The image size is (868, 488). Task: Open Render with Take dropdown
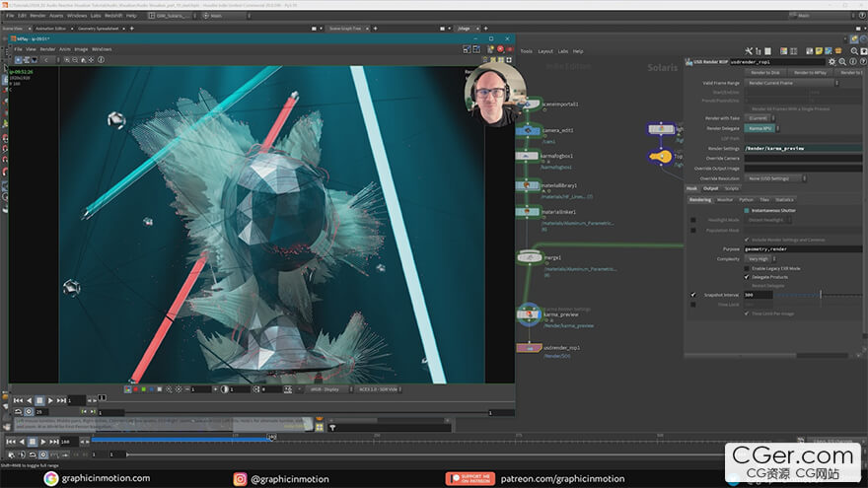point(760,118)
